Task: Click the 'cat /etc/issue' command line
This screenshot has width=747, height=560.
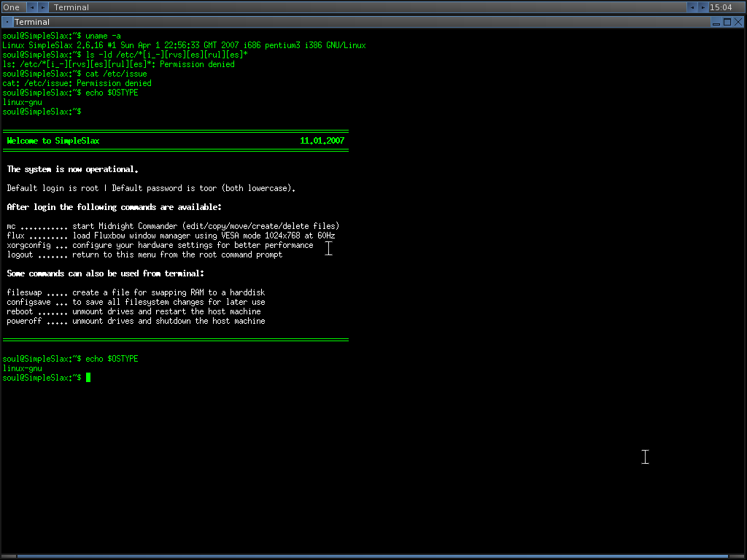Action: pos(75,74)
